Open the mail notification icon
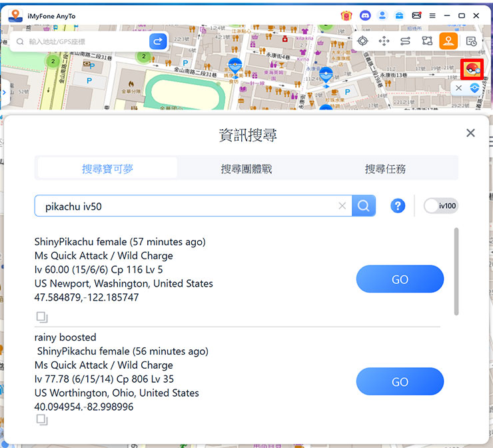 (416, 15)
